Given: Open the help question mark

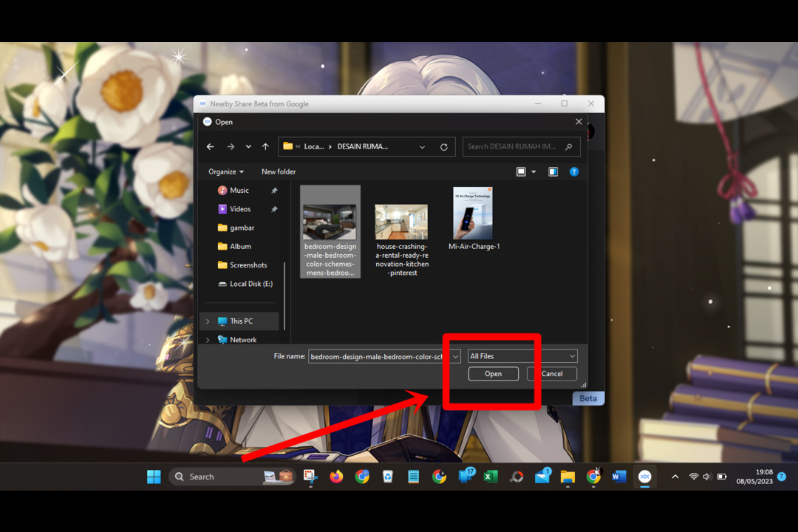Looking at the screenshot, I should [574, 171].
